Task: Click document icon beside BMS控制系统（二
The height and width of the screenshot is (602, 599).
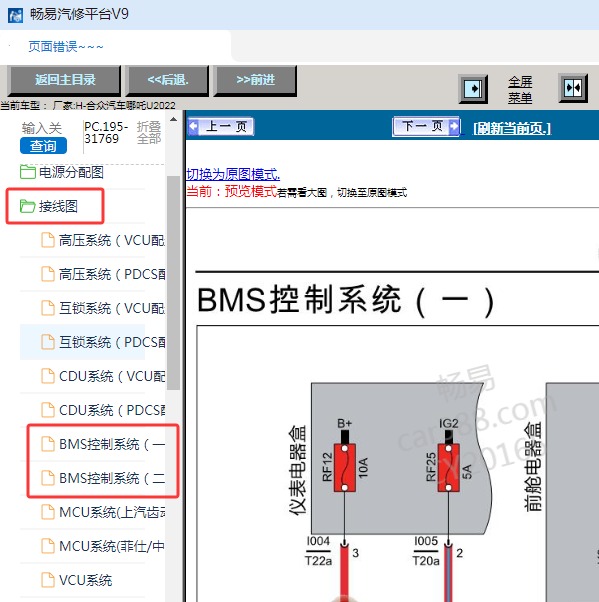Action: (x=48, y=478)
